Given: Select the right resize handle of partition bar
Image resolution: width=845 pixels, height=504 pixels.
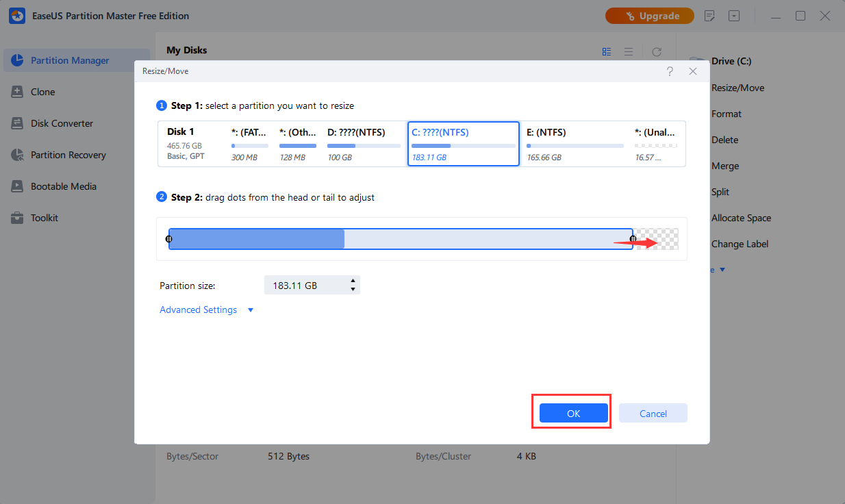Looking at the screenshot, I should [x=633, y=239].
